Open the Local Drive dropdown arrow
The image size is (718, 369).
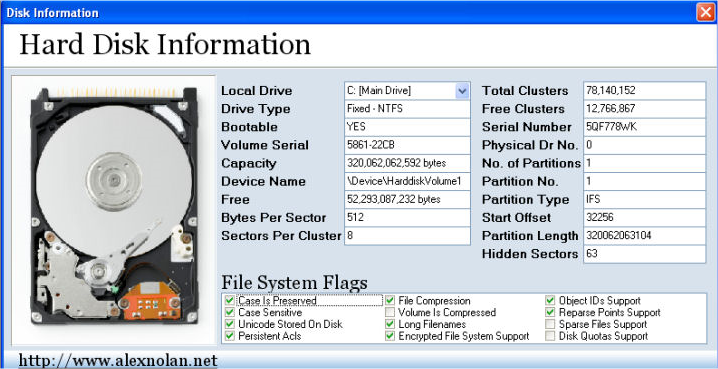coord(462,91)
